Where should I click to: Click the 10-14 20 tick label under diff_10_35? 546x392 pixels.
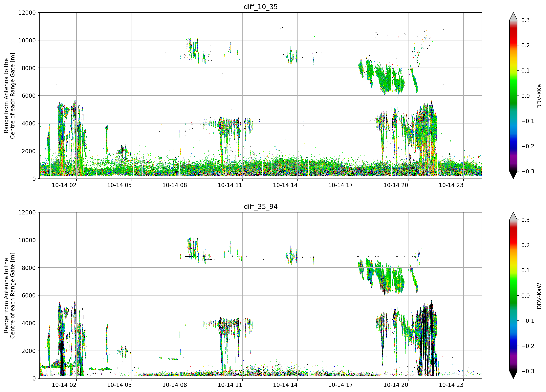396,185
